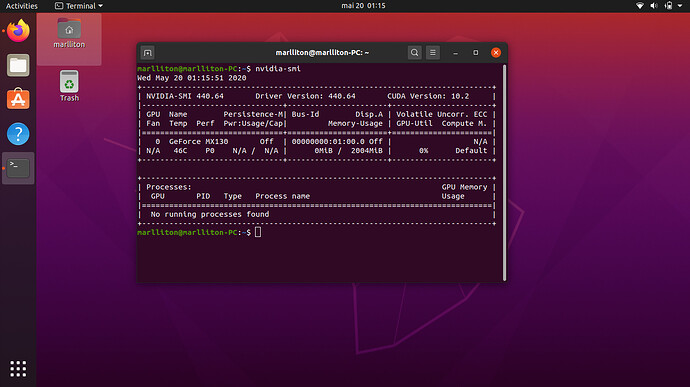
Task: Expand the system menu arrow
Action: pyautogui.click(x=680, y=6)
